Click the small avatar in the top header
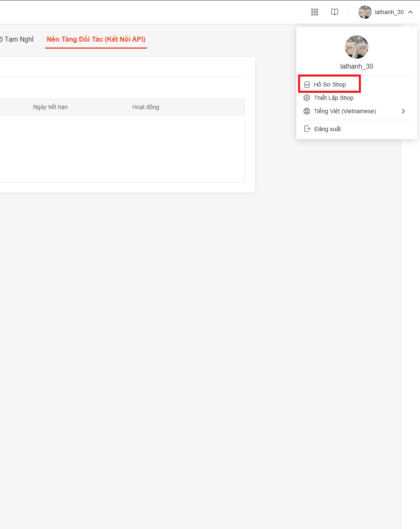 point(365,12)
